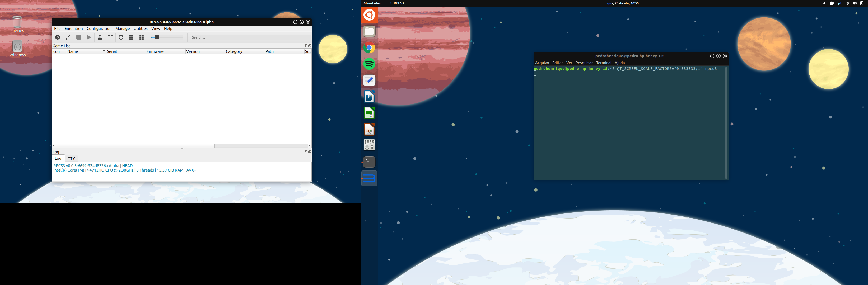The width and height of the screenshot is (868, 285).
Task: Launch Spotify from the dock
Action: (369, 64)
